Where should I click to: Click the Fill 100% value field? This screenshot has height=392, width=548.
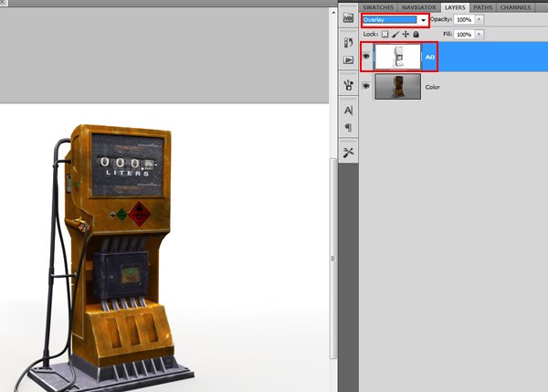coord(464,35)
